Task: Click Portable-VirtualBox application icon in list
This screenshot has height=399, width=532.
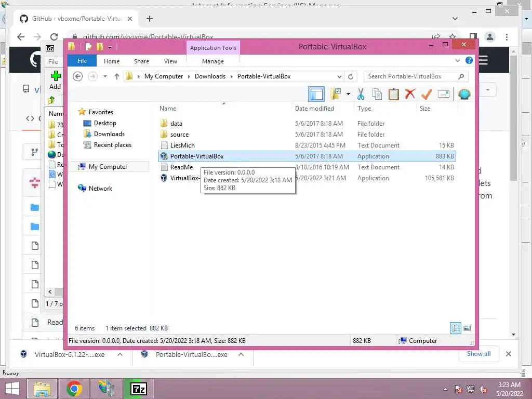Action: click(164, 156)
